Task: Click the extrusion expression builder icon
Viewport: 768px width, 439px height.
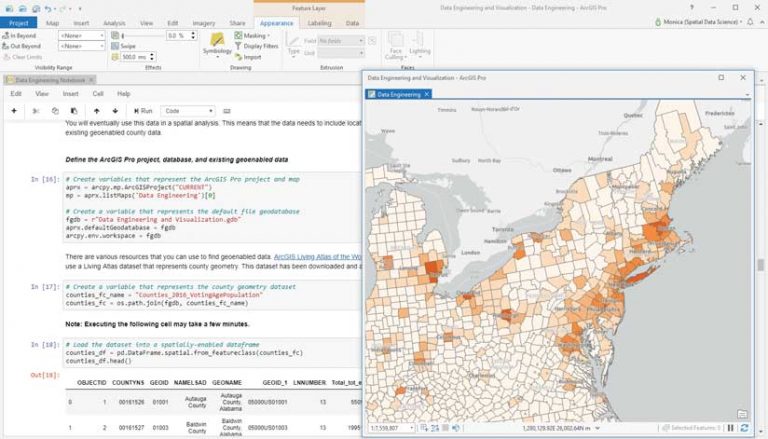Action: 372,41
